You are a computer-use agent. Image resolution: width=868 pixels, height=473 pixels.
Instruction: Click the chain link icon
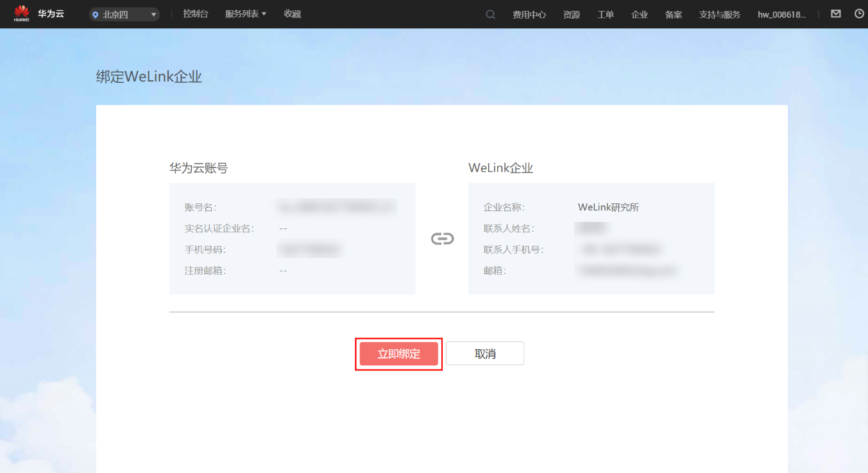coord(442,239)
